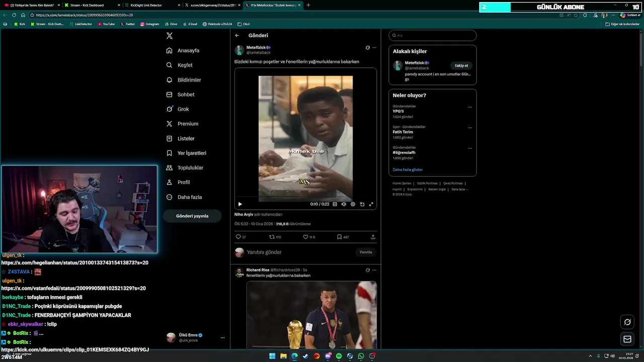Image resolution: width=644 pixels, height=362 pixels.
Task: Click the X logo in the sidebar
Action: 170,36
